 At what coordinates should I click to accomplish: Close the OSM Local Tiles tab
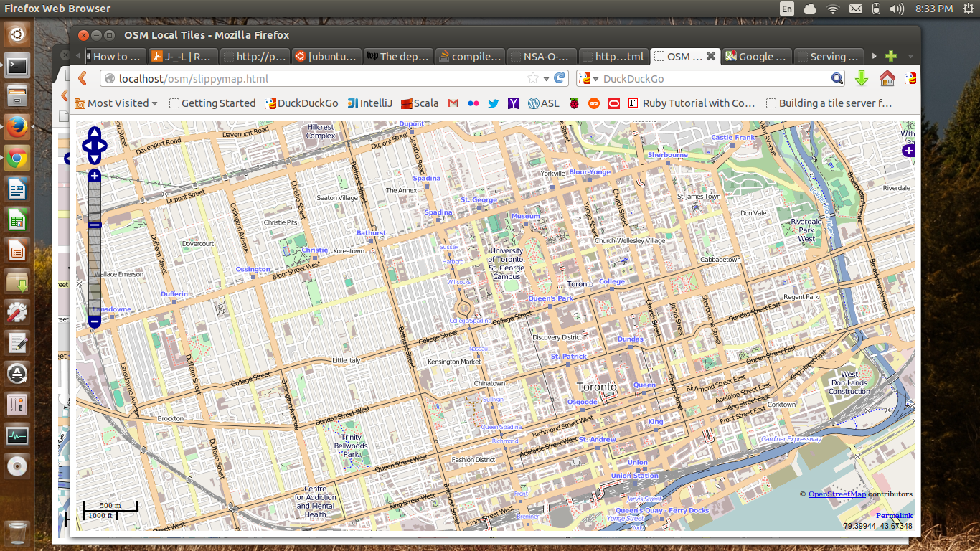pyautogui.click(x=710, y=56)
